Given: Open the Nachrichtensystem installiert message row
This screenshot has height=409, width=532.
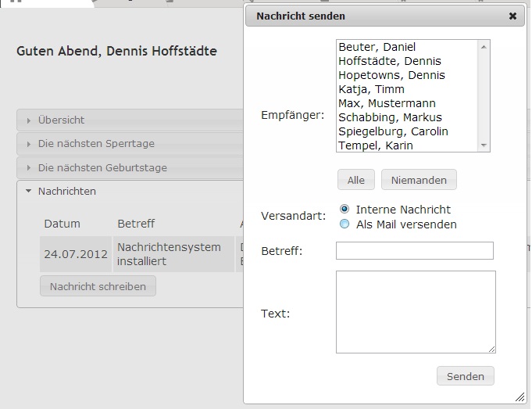Looking at the screenshot, I should 169,254.
